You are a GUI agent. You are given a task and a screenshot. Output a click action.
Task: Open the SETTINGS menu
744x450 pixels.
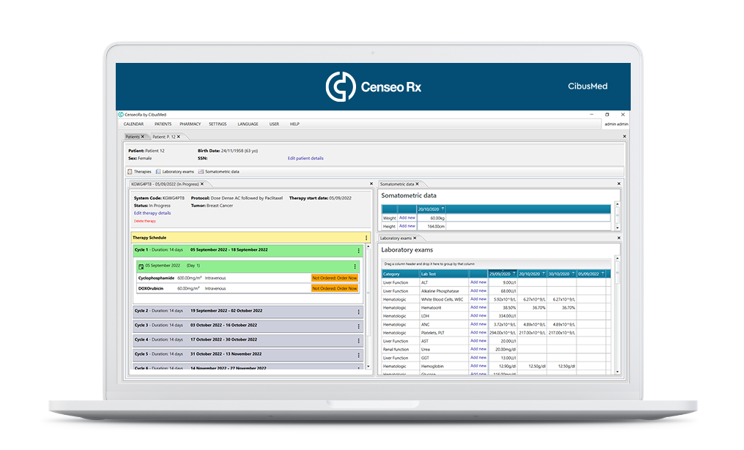click(217, 124)
